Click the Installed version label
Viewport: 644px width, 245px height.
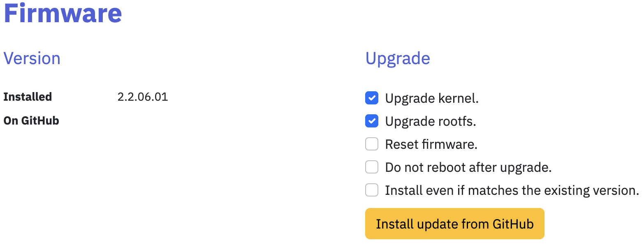coord(28,97)
